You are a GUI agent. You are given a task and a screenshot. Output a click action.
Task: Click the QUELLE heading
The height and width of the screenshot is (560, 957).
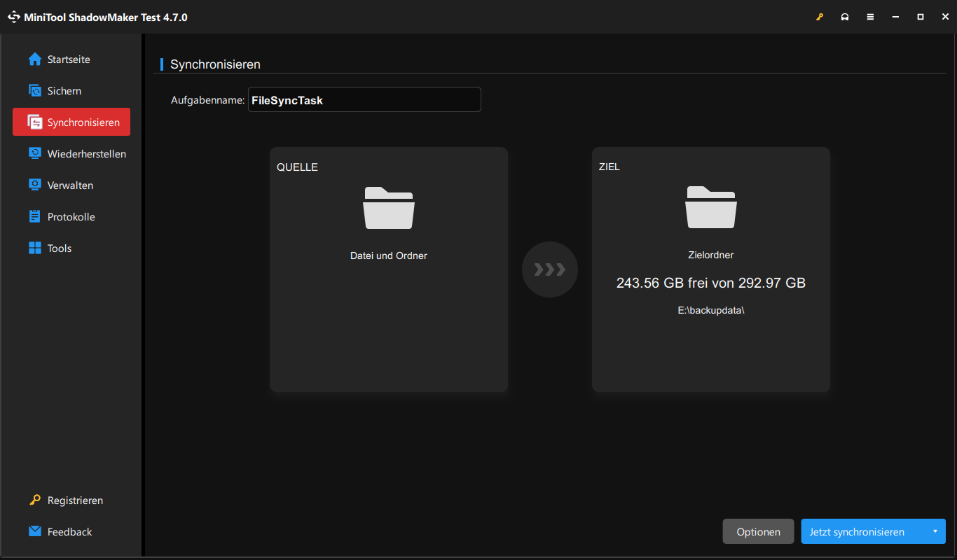tap(297, 167)
